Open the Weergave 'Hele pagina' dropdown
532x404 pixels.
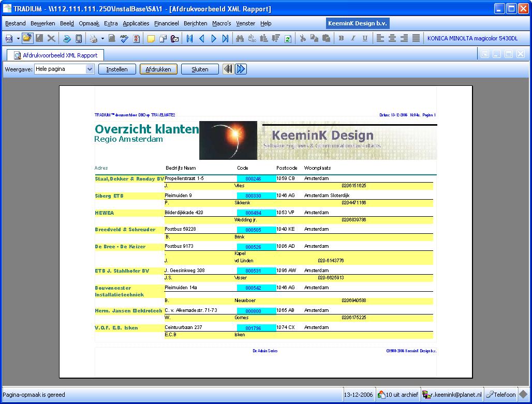click(x=90, y=69)
